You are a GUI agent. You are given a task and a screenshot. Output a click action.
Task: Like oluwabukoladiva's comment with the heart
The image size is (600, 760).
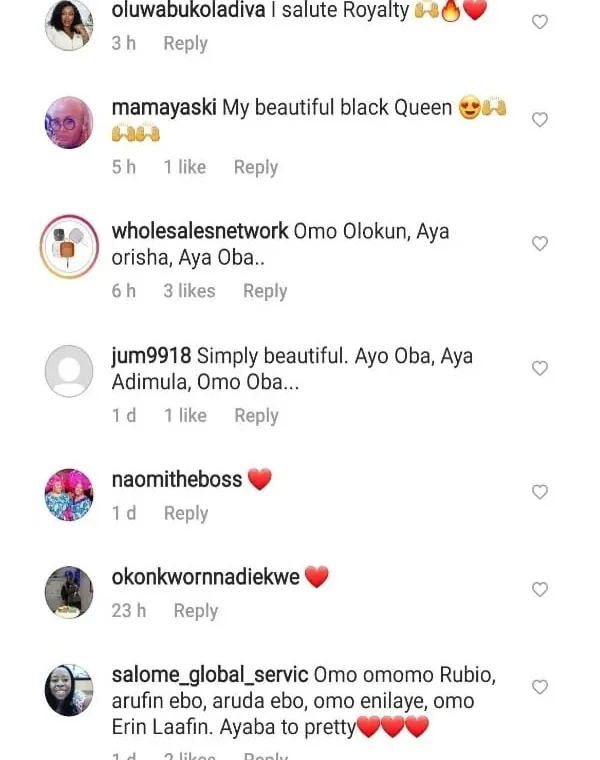[539, 22]
